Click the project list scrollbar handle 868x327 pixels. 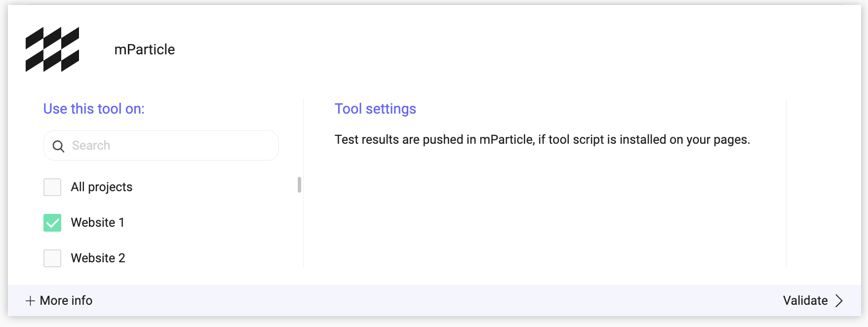click(x=299, y=185)
